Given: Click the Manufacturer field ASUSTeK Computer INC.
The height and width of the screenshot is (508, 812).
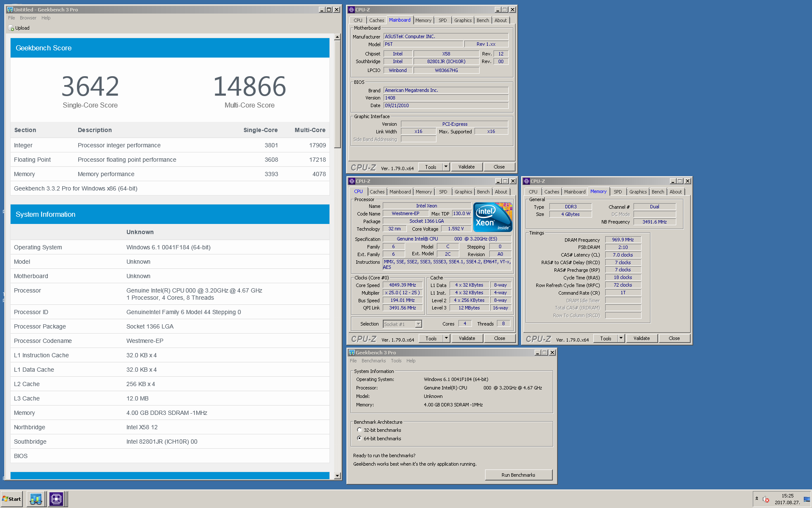Looking at the screenshot, I should click(446, 36).
